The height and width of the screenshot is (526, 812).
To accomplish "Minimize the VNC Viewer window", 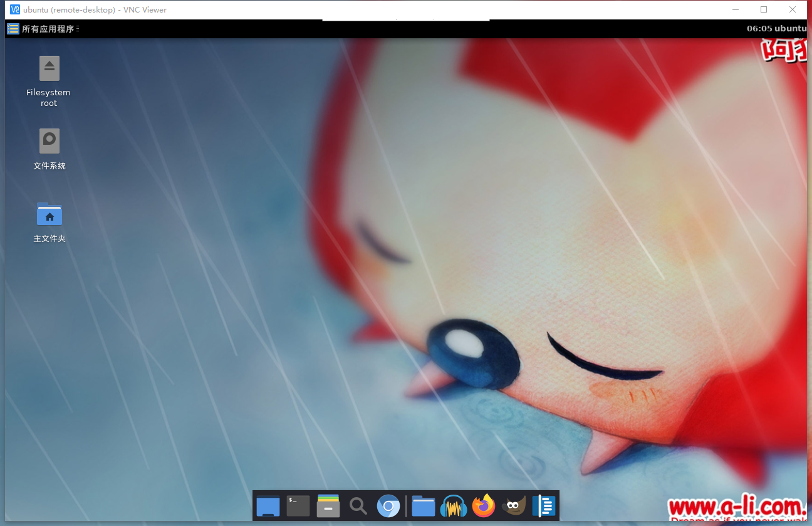I will 735,9.
